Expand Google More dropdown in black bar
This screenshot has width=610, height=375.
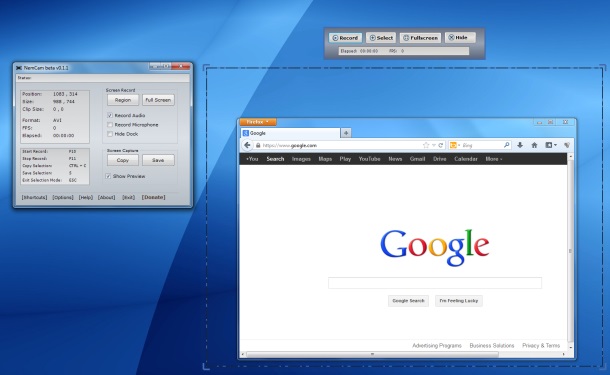pyautogui.click(x=494, y=159)
